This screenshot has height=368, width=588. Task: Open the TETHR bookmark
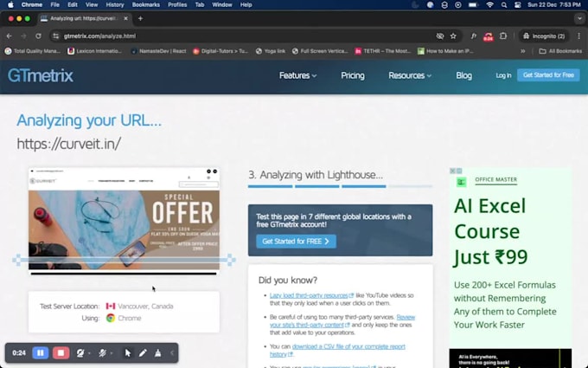[382, 51]
